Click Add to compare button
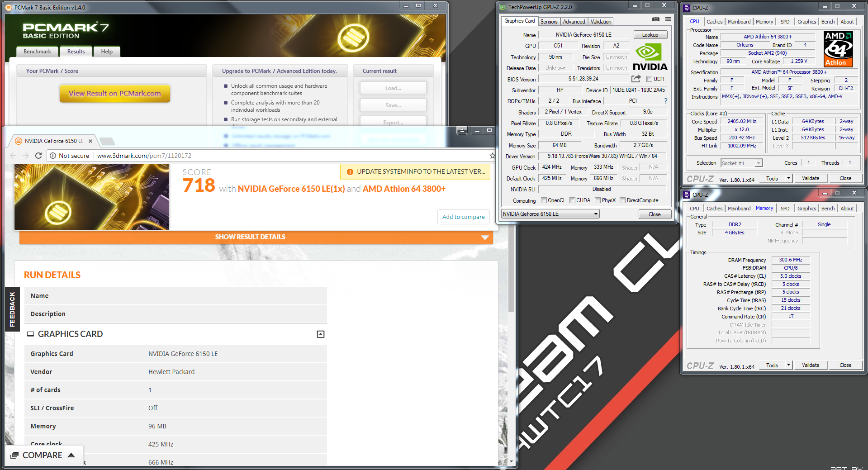This screenshot has width=868, height=470. pos(464,217)
